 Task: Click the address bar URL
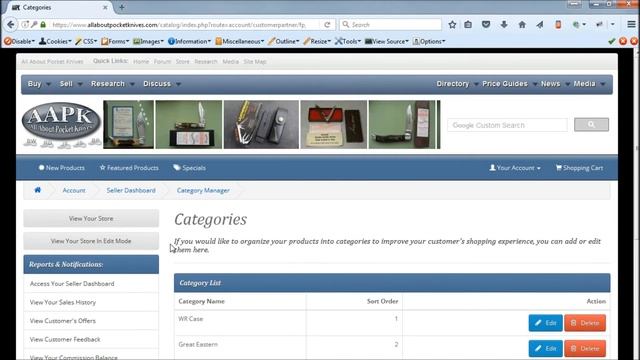coord(179,24)
